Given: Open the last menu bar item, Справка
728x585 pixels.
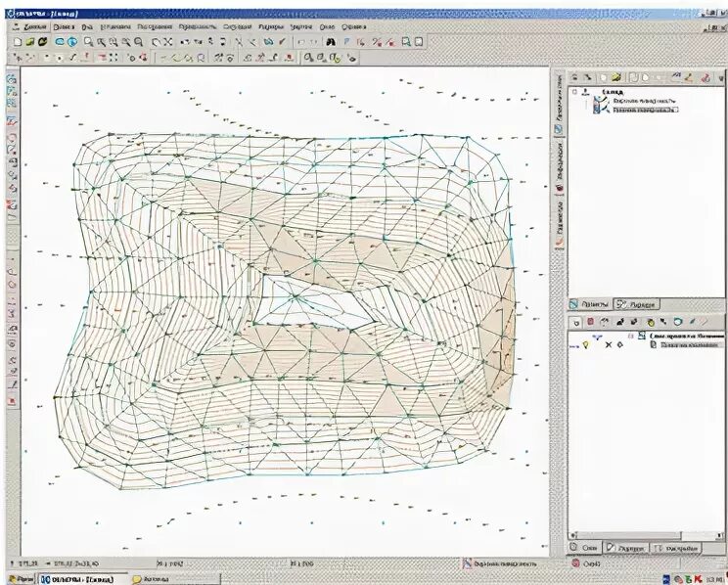Looking at the screenshot, I should tap(354, 27).
